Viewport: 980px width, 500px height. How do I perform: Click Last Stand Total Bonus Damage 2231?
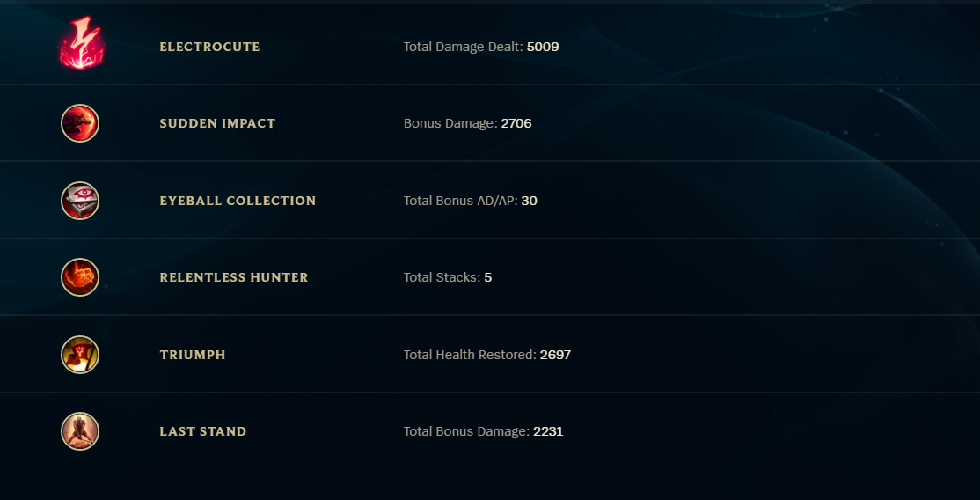tap(548, 431)
